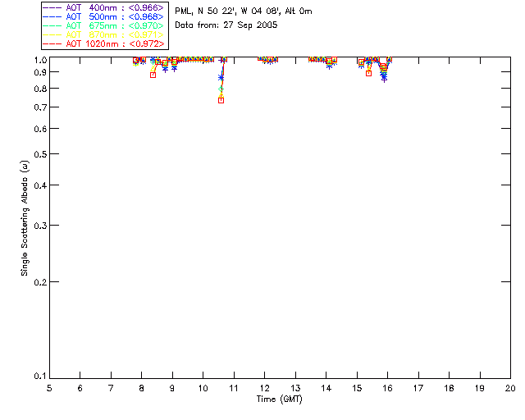Click the x-axis tick label '8'

coord(141,388)
